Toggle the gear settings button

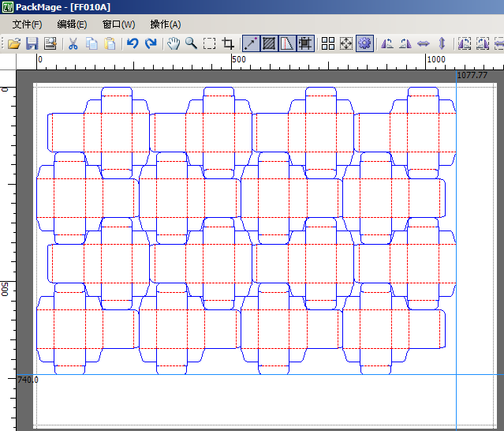pos(364,43)
